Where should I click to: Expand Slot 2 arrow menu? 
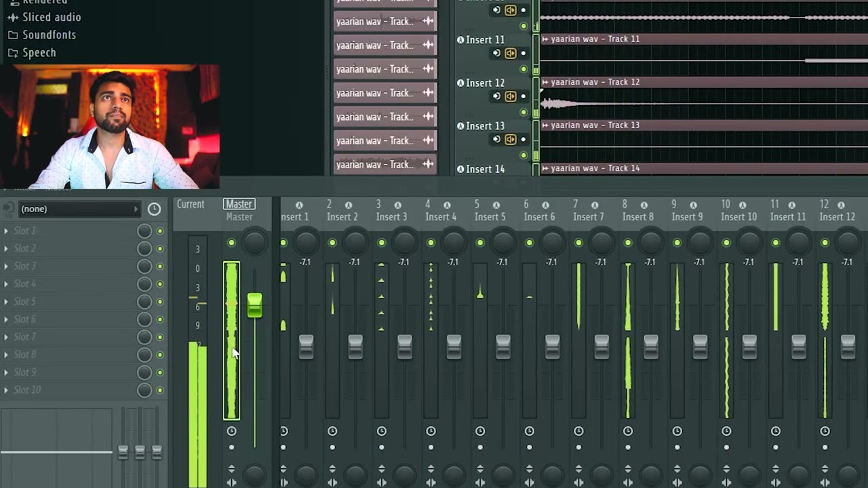coord(6,249)
